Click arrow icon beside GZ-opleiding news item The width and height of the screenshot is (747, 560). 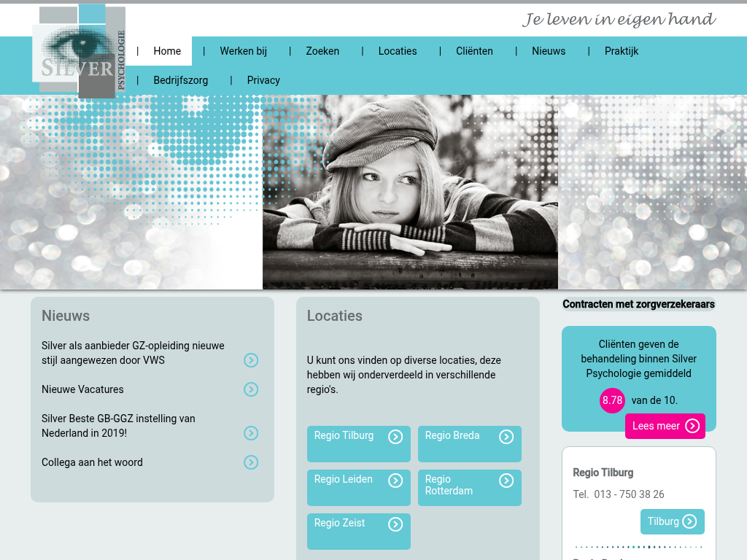coord(251,360)
